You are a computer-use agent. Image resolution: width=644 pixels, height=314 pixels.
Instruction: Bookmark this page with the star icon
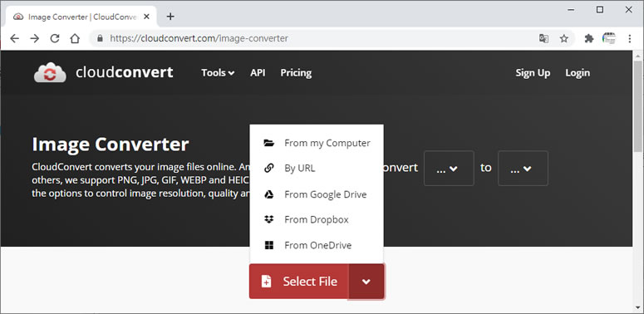(x=564, y=38)
